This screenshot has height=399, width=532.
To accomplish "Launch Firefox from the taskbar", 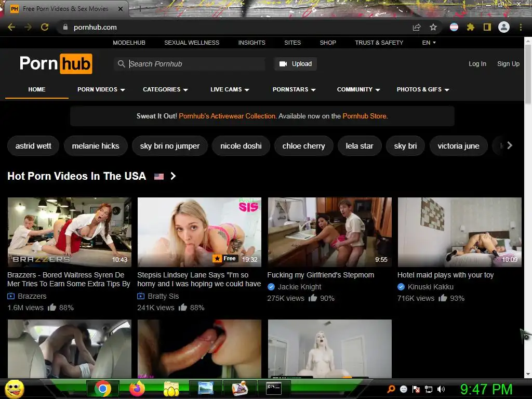I will 137,389.
